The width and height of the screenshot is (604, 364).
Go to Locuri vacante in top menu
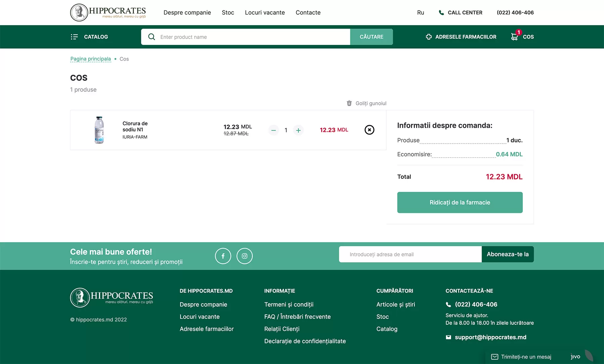[265, 12]
